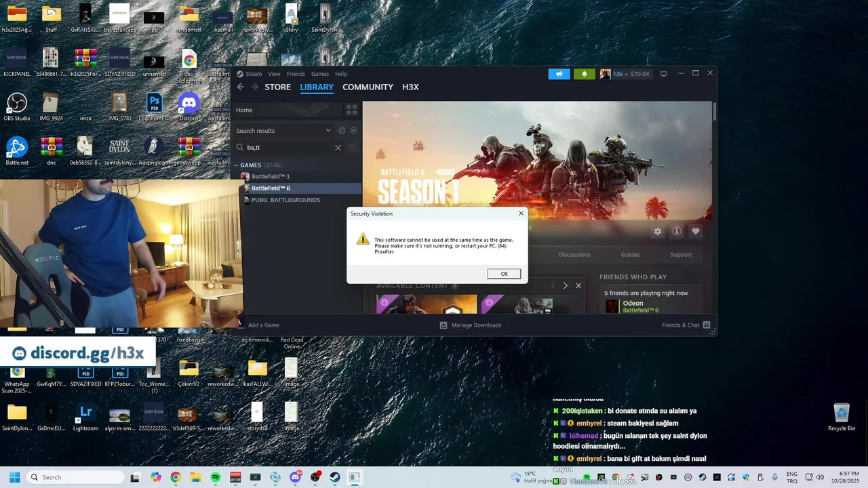
Task: Open the Games menu in Steam
Action: click(x=320, y=74)
